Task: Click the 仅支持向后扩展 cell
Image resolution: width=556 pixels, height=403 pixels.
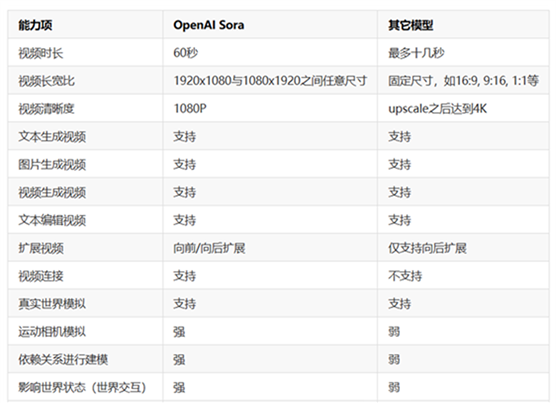Action: [x=427, y=248]
